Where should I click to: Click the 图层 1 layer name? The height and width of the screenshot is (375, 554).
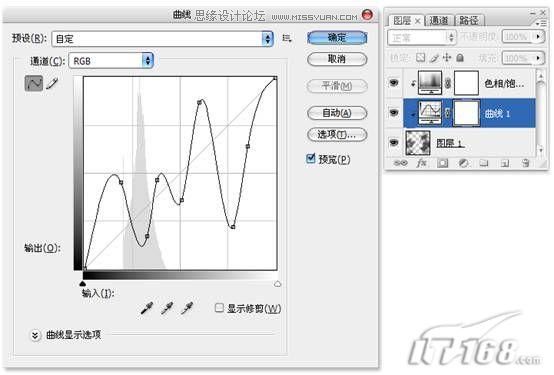[x=450, y=143]
